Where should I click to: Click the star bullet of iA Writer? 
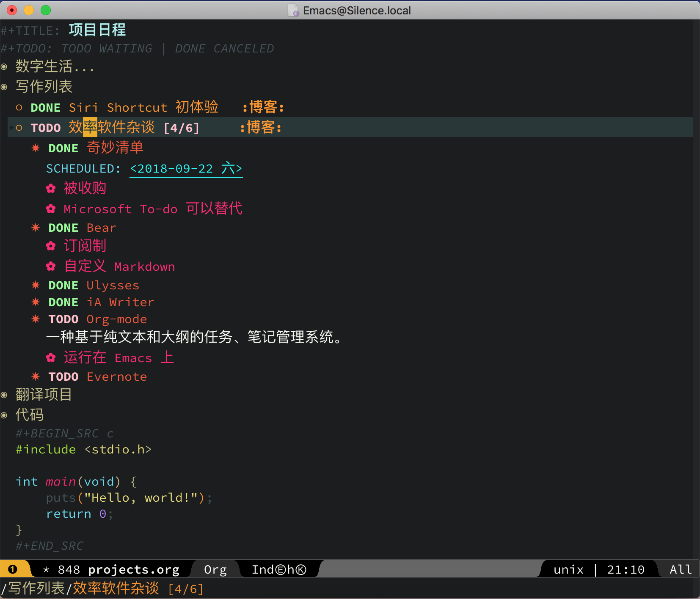pos(36,302)
